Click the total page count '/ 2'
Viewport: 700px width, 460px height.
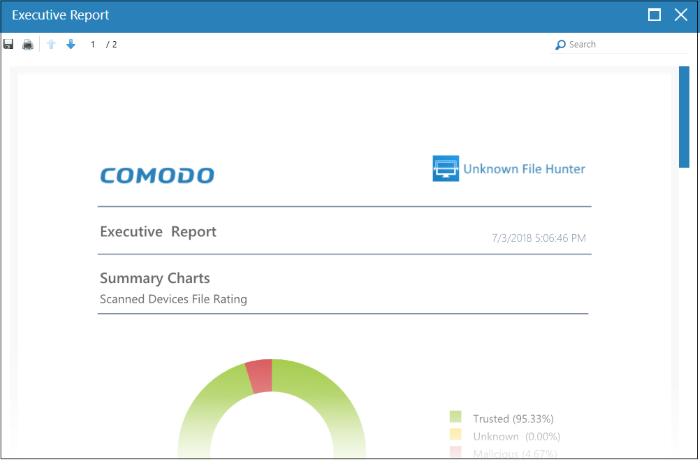point(112,44)
